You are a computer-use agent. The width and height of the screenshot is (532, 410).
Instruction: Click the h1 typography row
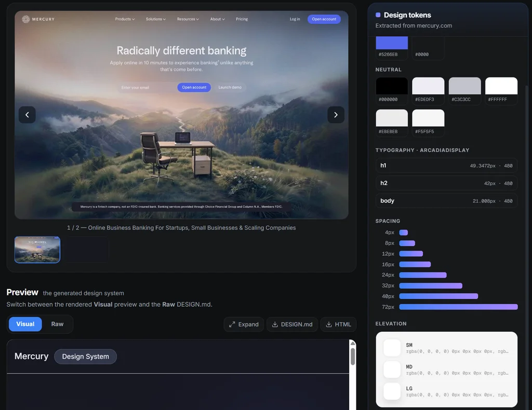coord(446,166)
